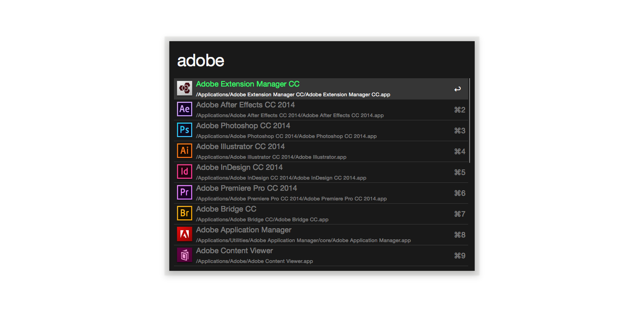Screen dimensions: 644x312
Task: Choose the Adobe Illustrator CC 2014 title
Action: [241, 147]
